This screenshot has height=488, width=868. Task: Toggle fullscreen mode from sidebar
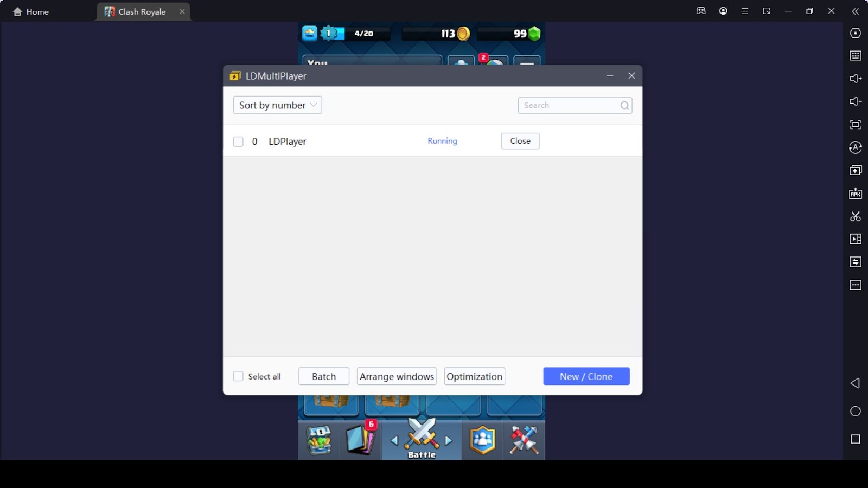pos(856,125)
